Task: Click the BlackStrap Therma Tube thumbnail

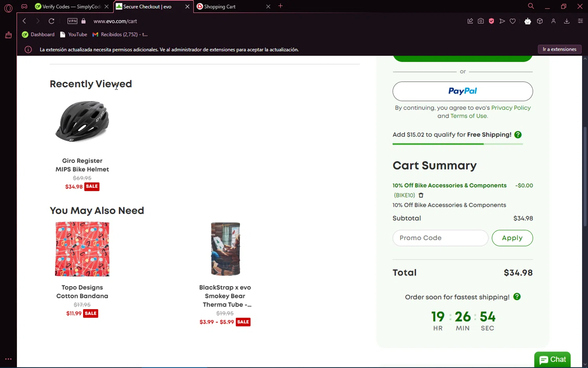Action: 225,249
